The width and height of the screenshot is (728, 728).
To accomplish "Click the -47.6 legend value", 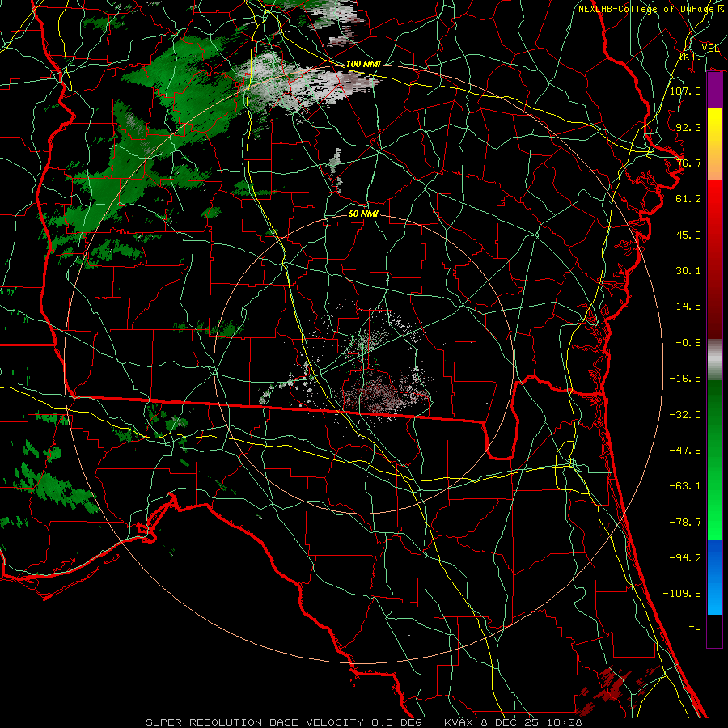I will (685, 451).
